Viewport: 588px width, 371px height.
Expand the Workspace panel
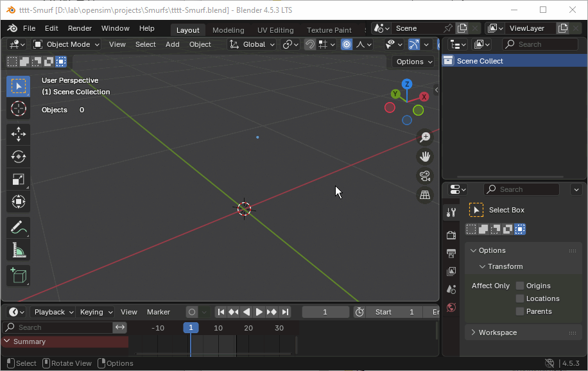pyautogui.click(x=473, y=332)
